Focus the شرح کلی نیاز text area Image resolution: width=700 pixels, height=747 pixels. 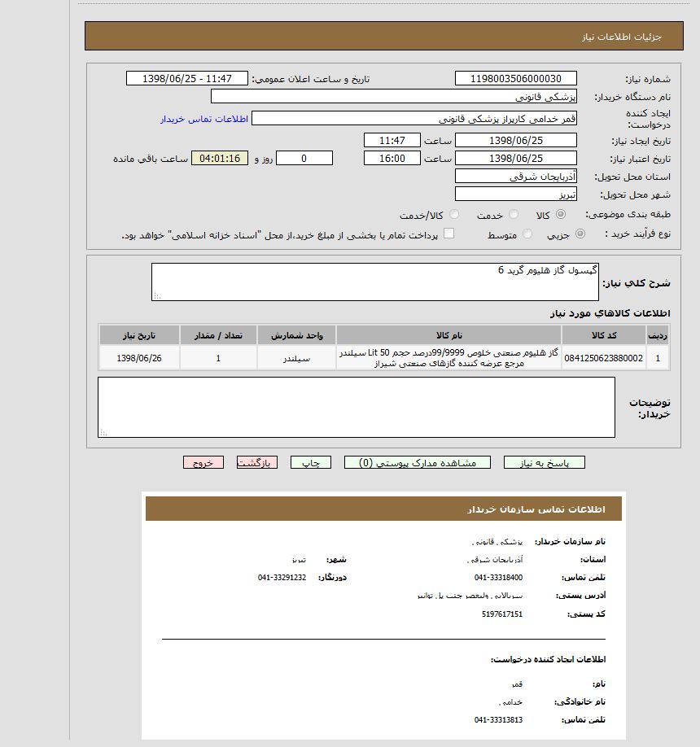click(x=375, y=282)
